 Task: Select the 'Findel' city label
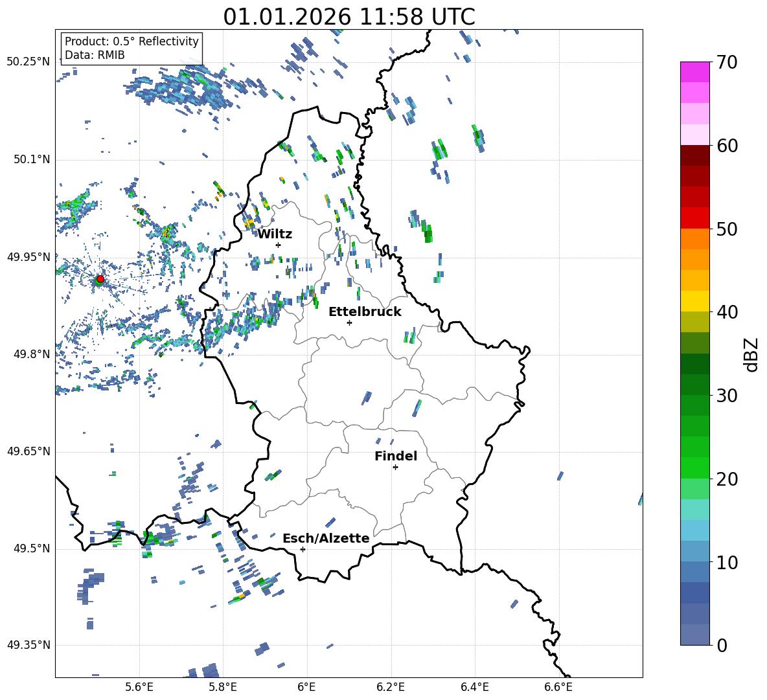coord(396,456)
